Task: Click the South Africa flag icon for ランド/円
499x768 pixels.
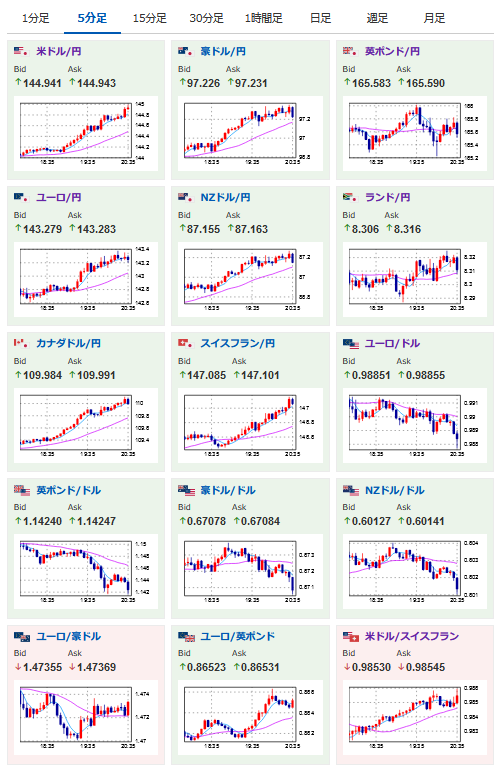Action: point(350,197)
